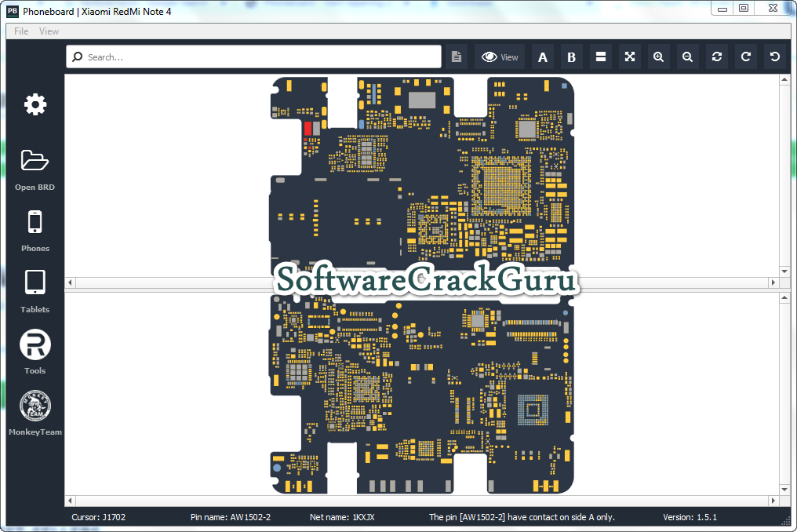Click the Open BRD folder icon

tap(35, 161)
